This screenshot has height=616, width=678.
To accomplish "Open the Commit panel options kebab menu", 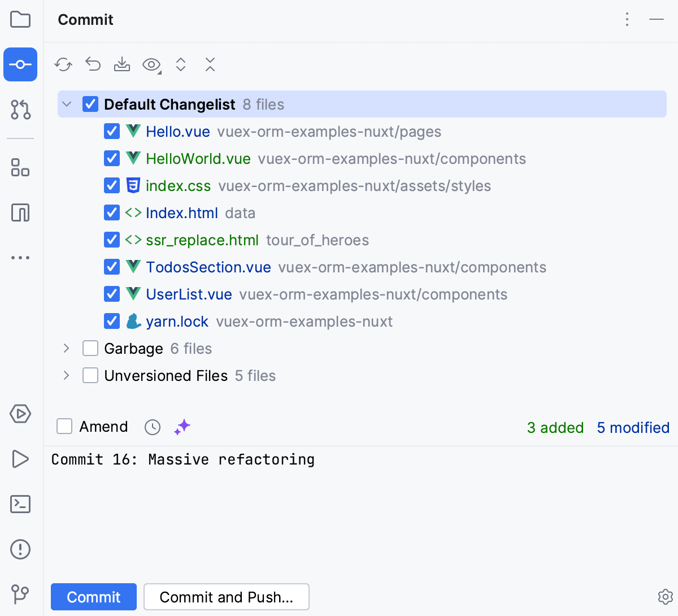I will [627, 20].
